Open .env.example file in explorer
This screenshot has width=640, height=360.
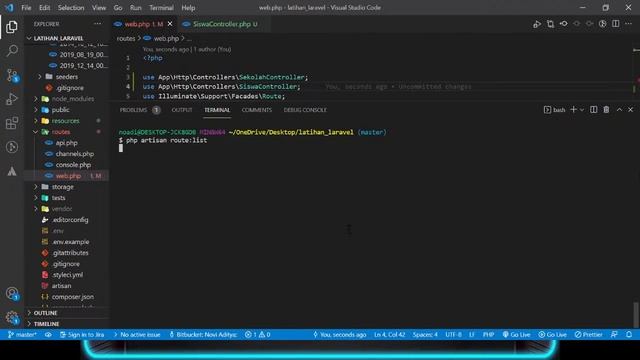[x=70, y=242]
